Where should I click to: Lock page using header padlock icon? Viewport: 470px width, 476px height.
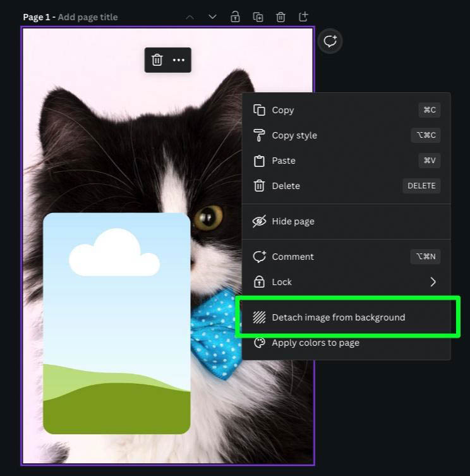[235, 17]
